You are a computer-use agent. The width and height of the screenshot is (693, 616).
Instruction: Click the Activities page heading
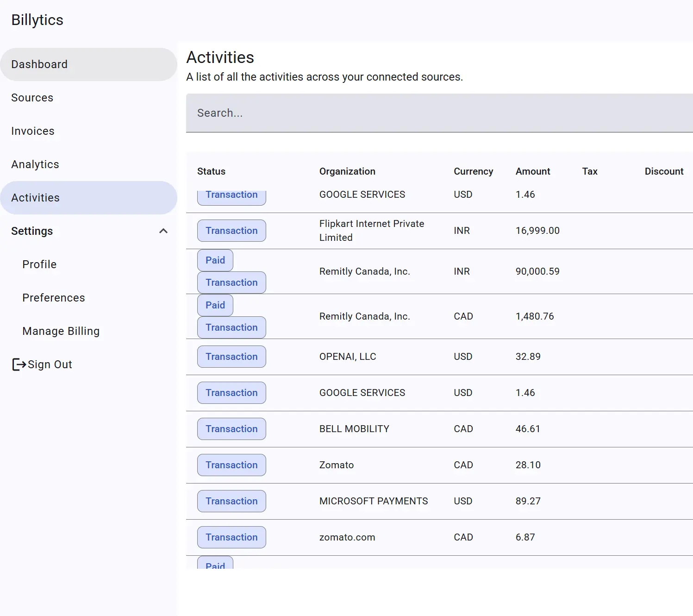click(220, 57)
